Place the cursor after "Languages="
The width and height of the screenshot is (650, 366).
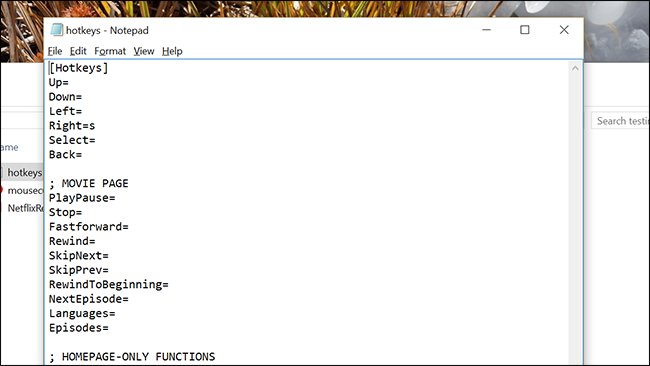click(x=115, y=314)
